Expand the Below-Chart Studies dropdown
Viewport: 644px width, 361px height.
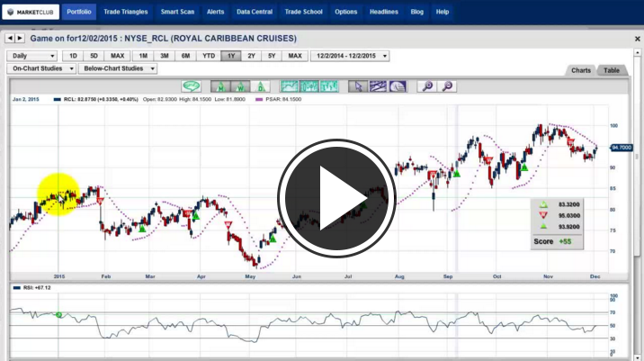pos(118,68)
